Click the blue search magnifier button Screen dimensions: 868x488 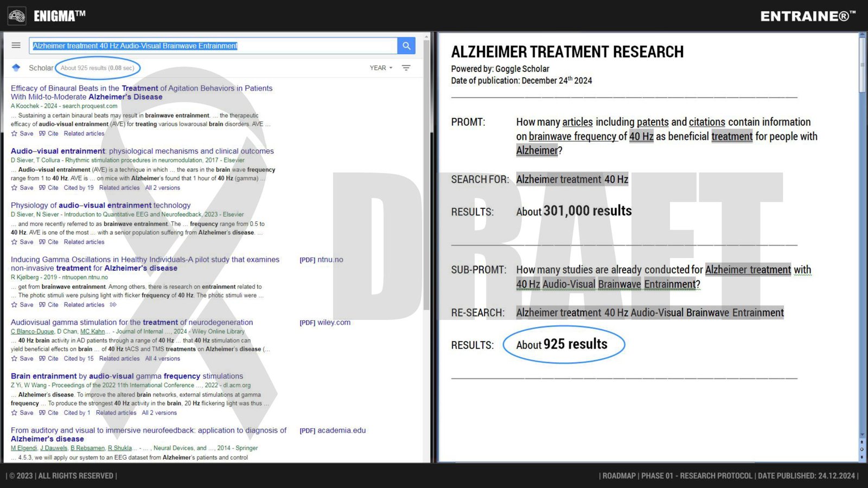click(x=406, y=46)
